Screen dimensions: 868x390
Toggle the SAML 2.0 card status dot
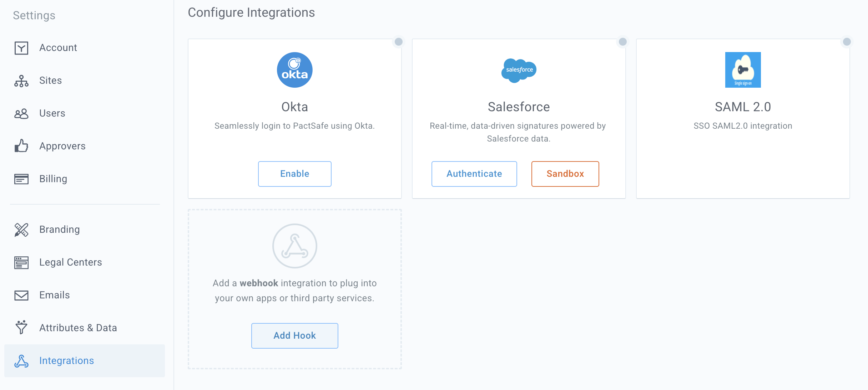click(x=847, y=42)
